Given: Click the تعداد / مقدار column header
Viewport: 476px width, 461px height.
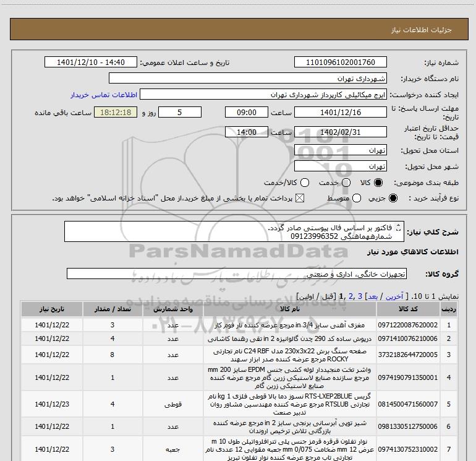Looking at the screenshot, I should [x=113, y=309].
